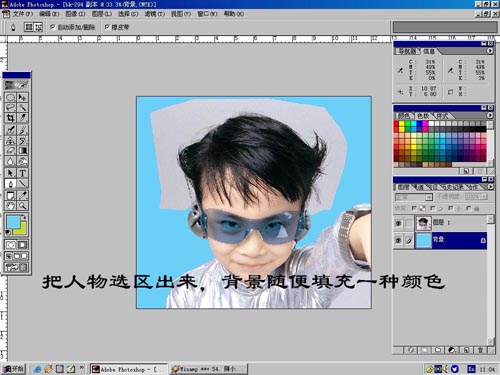Select the Blur tool

(x=10, y=161)
